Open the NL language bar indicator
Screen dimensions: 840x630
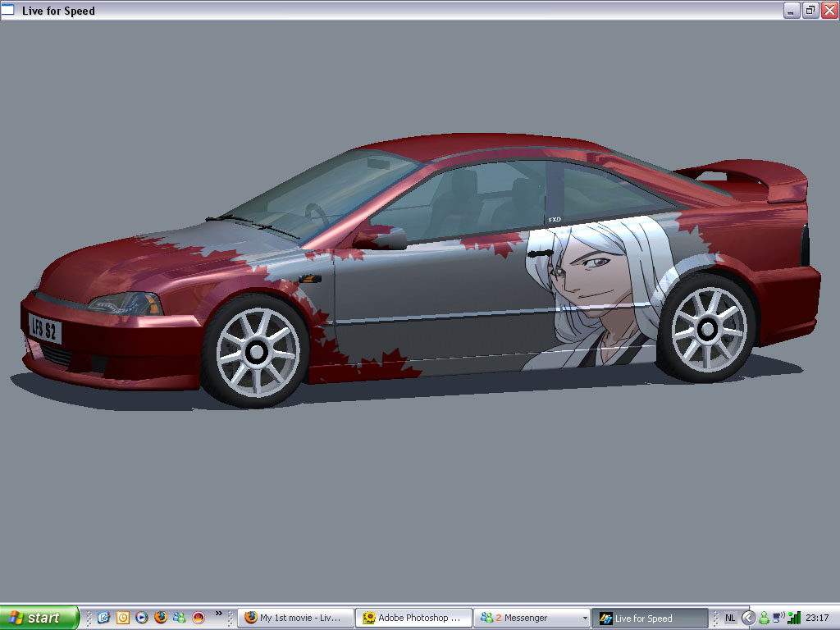tap(729, 618)
